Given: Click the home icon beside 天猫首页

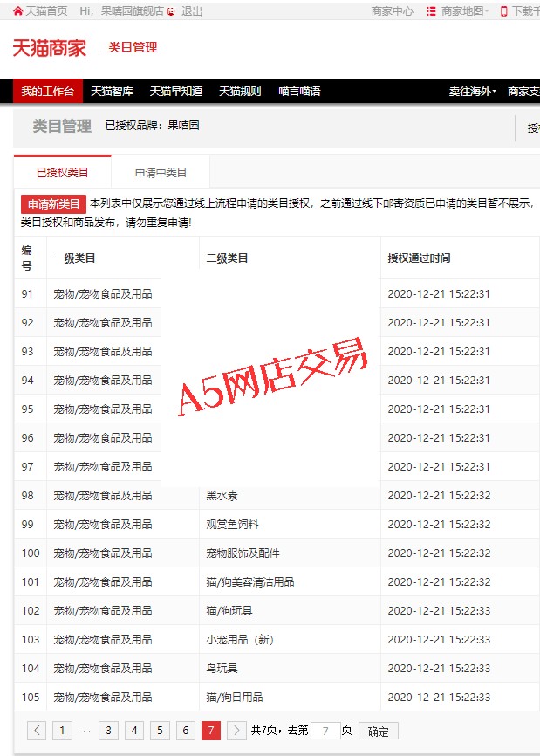Looking at the screenshot, I should 17,11.
